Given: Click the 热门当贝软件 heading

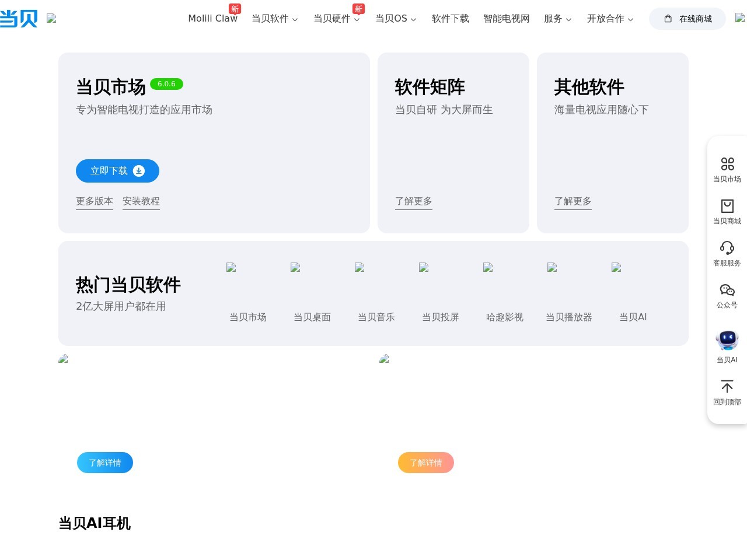Looking at the screenshot, I should pos(128,285).
